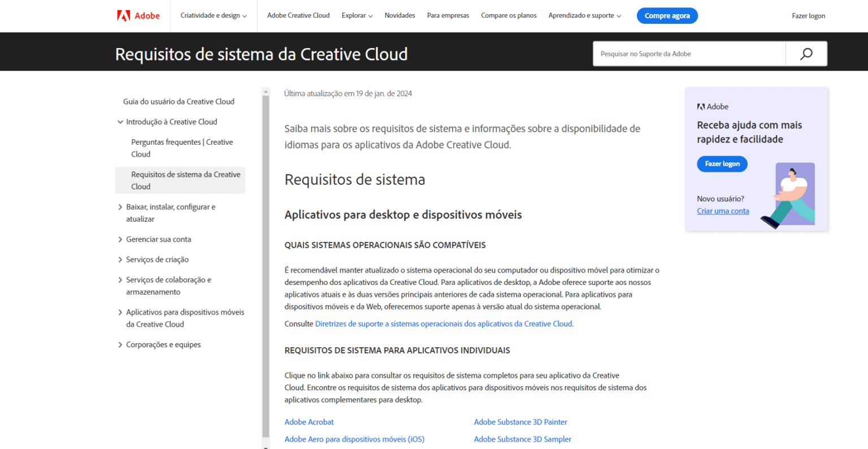Click the Adobe logo on the help card
Screen dimensions: 868x449
713,106
